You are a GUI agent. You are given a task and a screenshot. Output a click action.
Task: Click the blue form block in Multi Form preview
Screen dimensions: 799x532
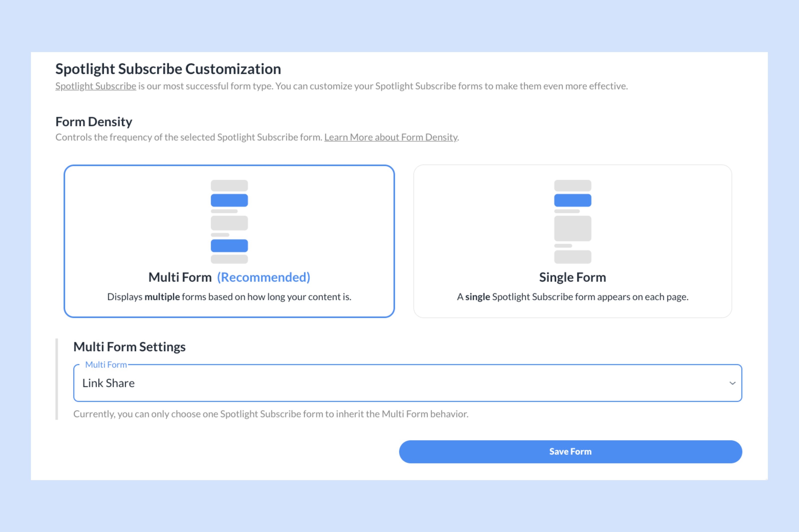click(229, 200)
